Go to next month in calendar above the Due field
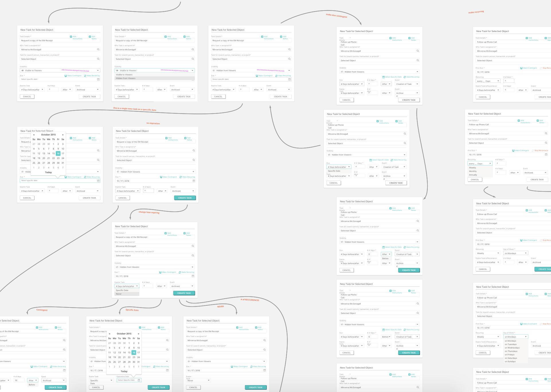 63,135
